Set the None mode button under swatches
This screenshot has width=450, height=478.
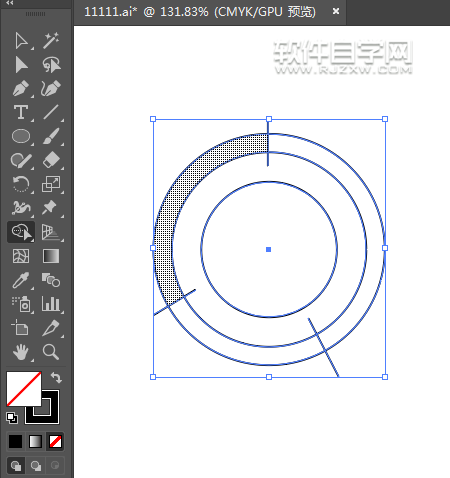tap(55, 442)
